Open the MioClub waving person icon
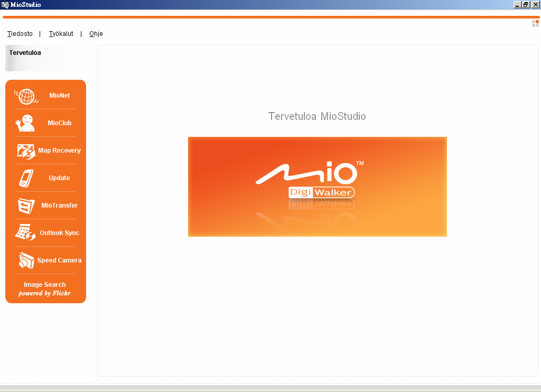 pyautogui.click(x=25, y=123)
